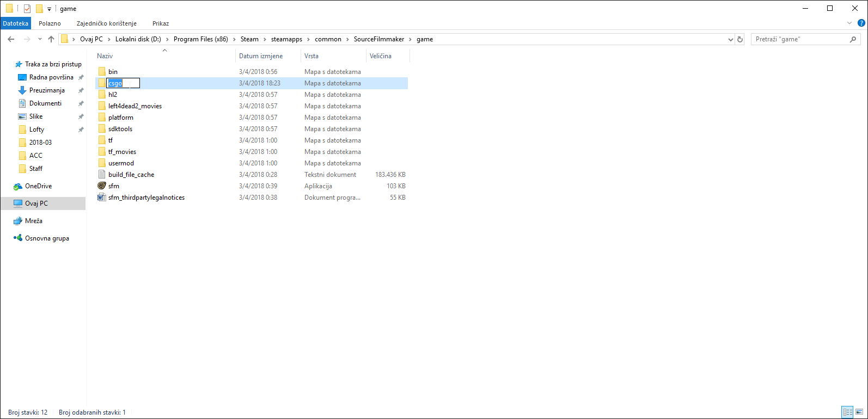Viewport: 868px width, 419px height.
Task: Expand chevron after Lokalni disk (D:)
Action: [x=168, y=39]
